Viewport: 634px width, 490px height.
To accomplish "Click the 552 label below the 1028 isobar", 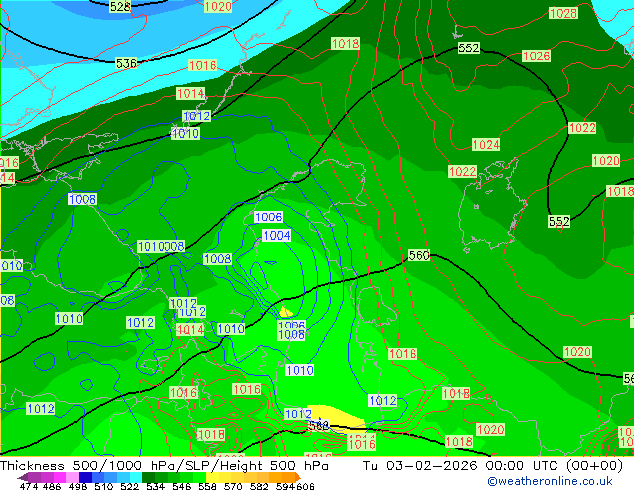I will (468, 48).
